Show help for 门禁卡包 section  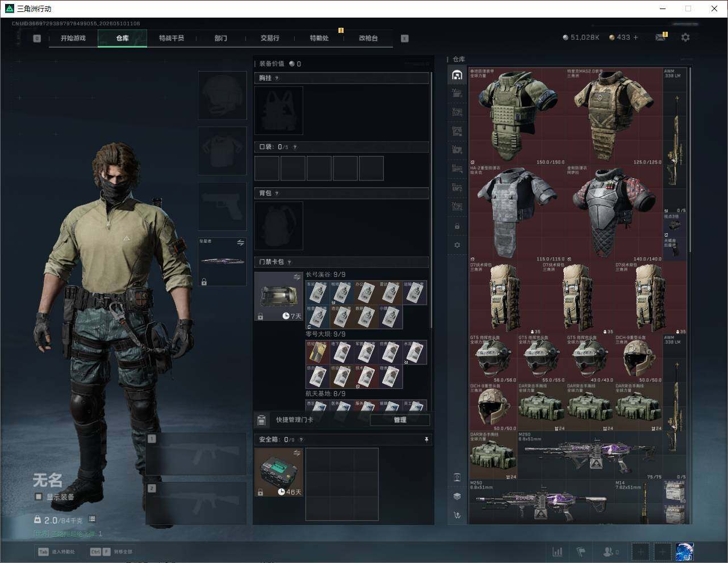point(290,262)
